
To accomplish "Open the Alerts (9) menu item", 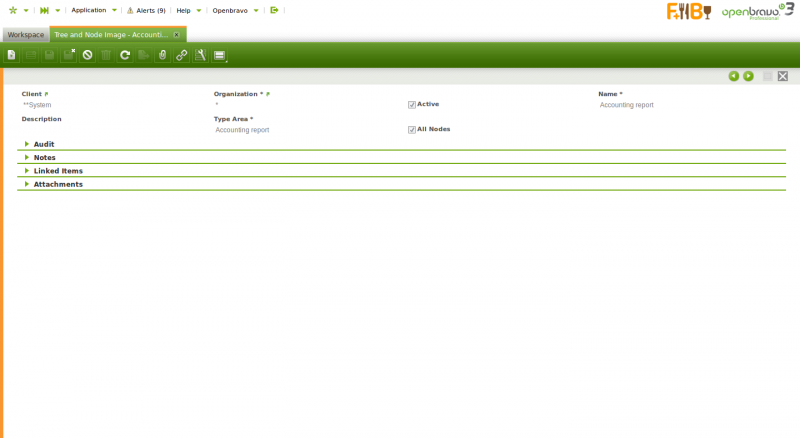I will click(151, 10).
